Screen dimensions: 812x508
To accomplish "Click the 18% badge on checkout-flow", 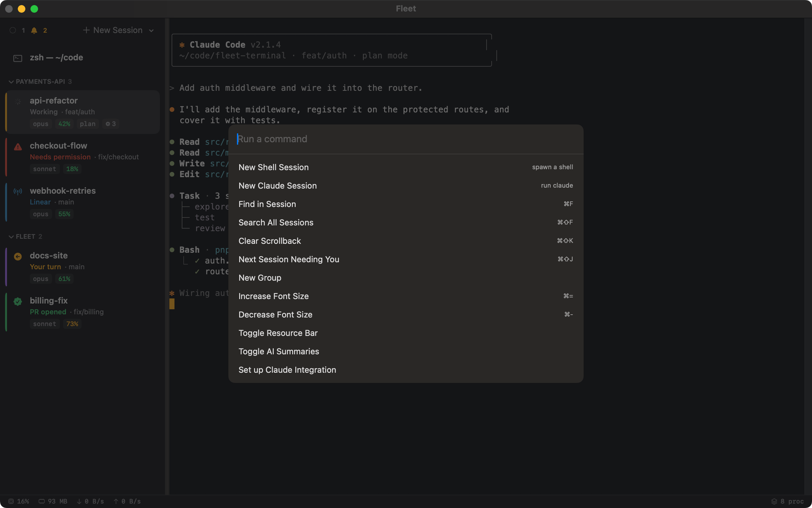I will coord(72,169).
